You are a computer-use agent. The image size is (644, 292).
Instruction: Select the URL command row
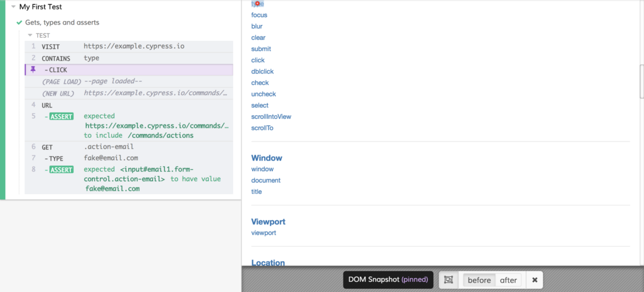coord(129,105)
